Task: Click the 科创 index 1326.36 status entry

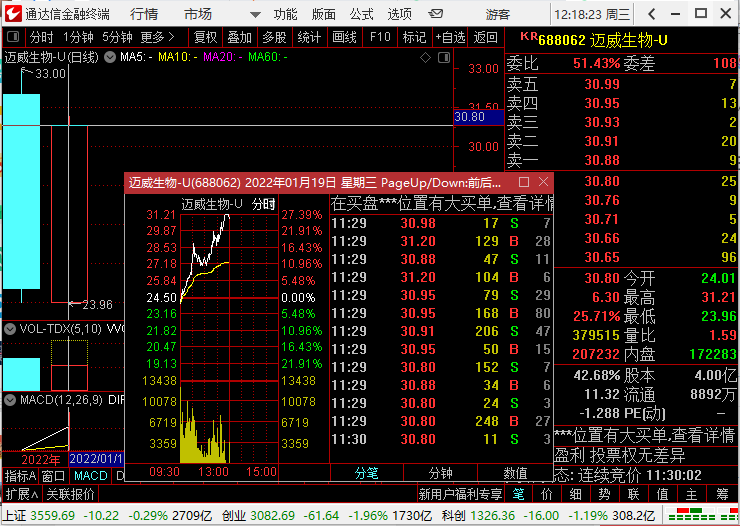Action: click(x=548, y=516)
